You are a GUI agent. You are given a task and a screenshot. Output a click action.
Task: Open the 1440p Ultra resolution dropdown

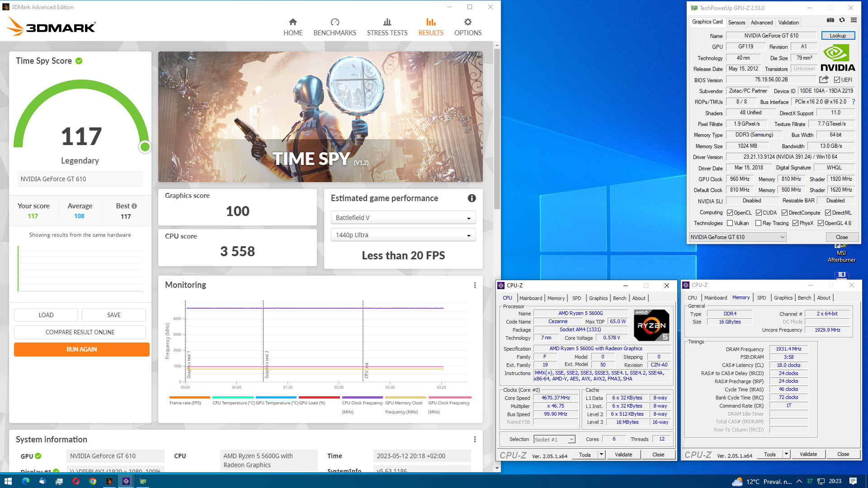(x=403, y=235)
